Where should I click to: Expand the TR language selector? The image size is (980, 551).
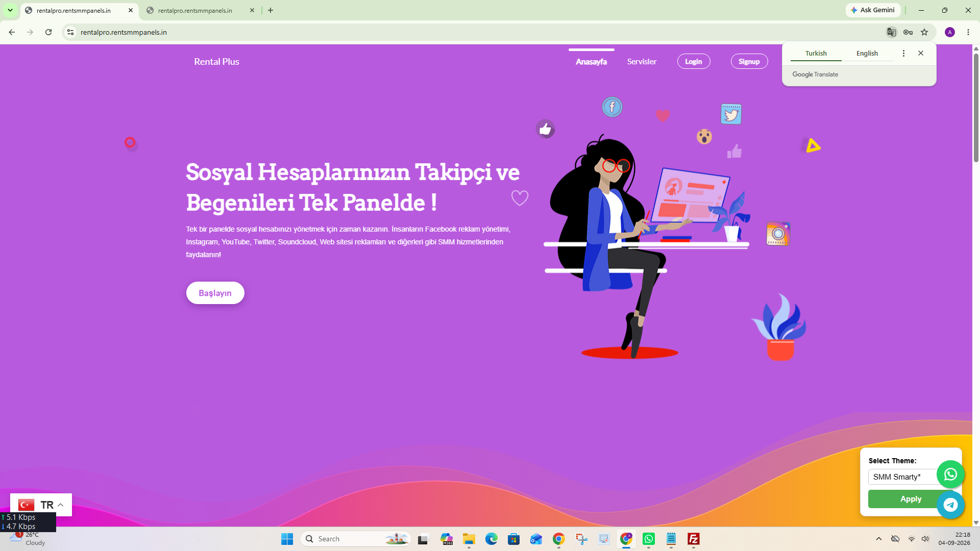[x=41, y=505]
